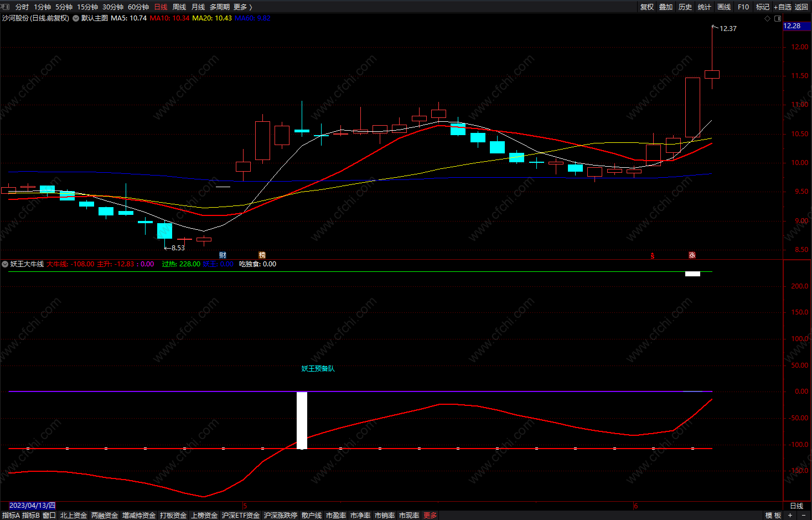
Task: Click the 榜 marker icon on chart
Action: coord(262,255)
